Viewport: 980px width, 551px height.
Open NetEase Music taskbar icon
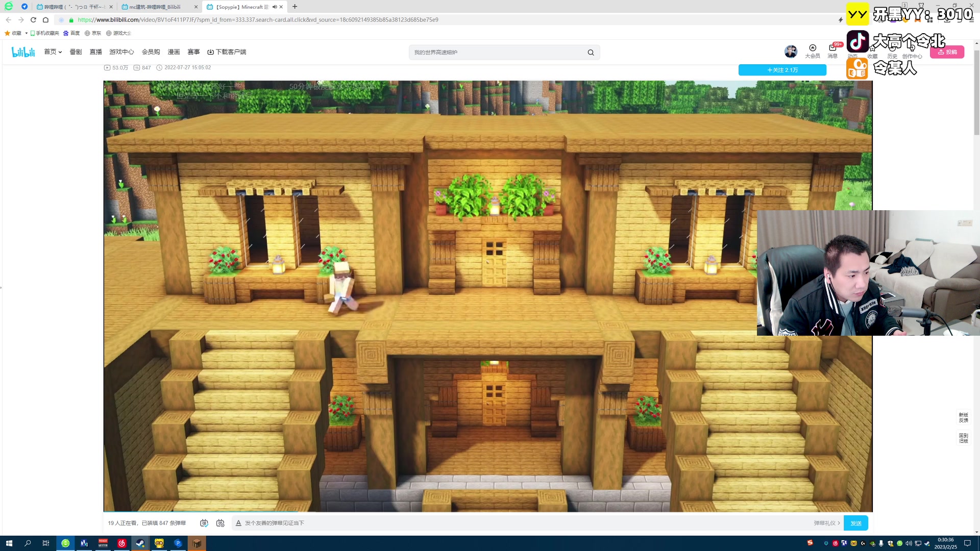tap(121, 543)
